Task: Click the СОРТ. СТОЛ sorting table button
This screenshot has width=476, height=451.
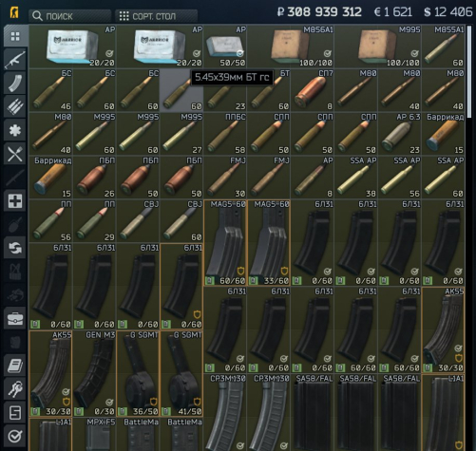Action: coord(157,16)
